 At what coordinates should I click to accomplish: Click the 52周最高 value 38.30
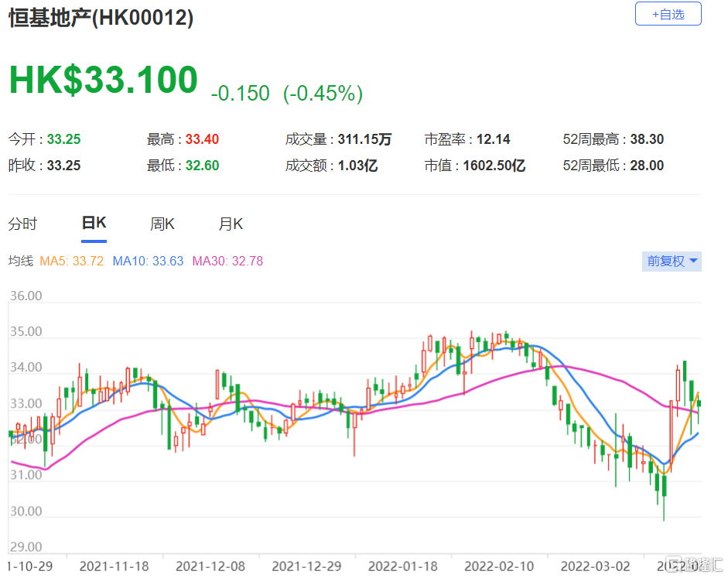[x=648, y=140]
